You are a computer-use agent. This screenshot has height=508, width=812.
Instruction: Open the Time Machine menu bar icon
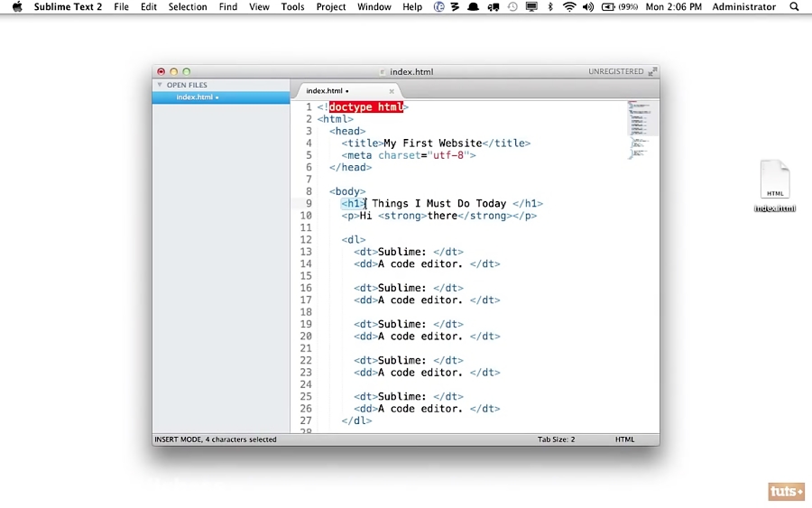(x=512, y=6)
